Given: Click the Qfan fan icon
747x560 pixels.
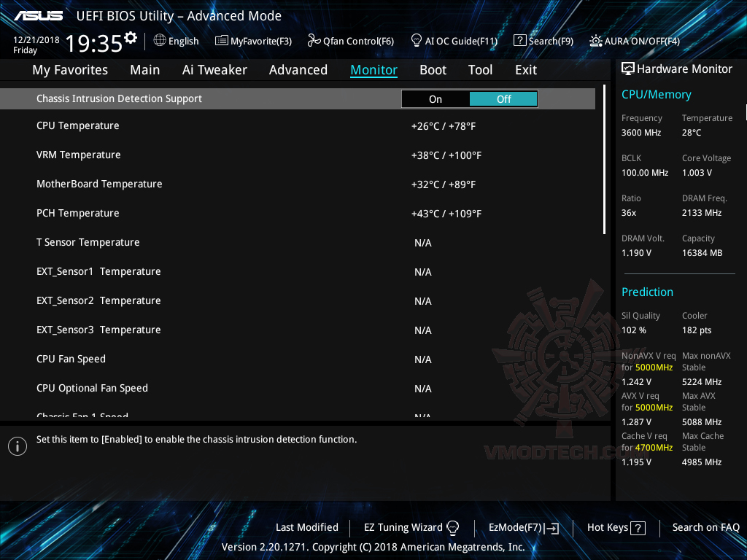Looking at the screenshot, I should click(x=314, y=41).
